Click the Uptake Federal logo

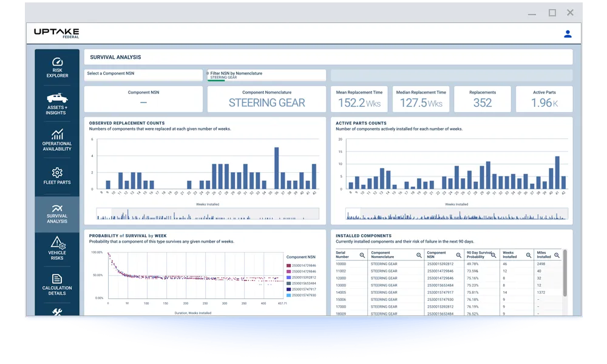tap(56, 33)
